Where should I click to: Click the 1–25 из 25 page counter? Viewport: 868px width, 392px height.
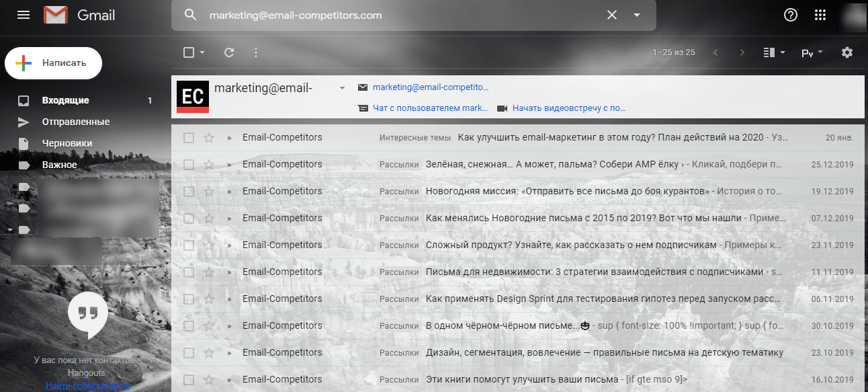(674, 52)
